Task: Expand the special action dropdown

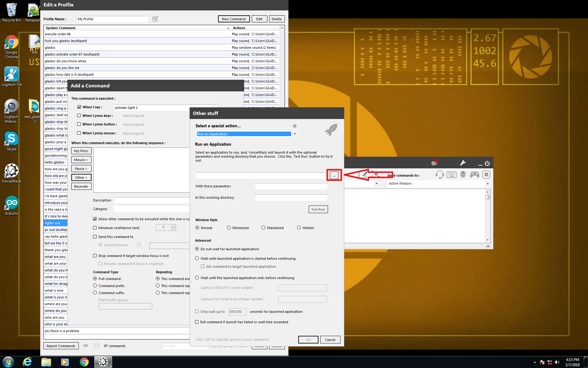Action: (295, 134)
